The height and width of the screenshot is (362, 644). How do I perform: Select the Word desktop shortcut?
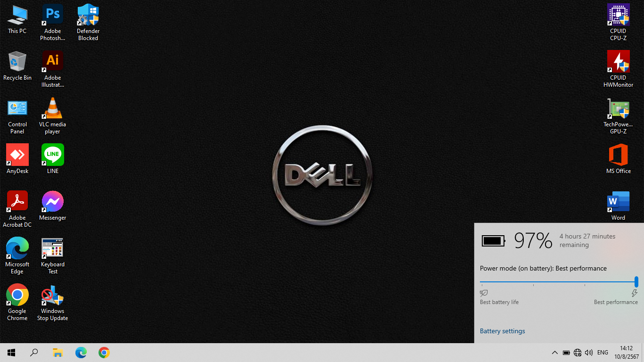pos(618,206)
